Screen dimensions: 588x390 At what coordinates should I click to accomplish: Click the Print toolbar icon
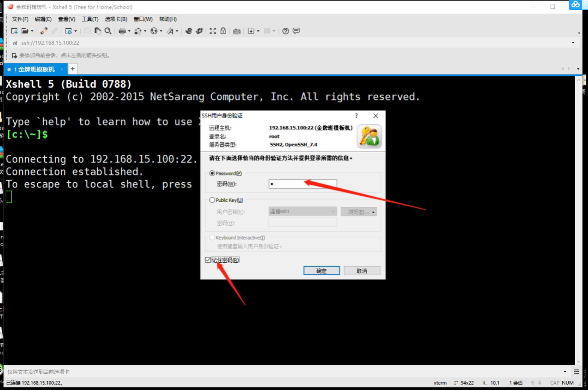122,31
